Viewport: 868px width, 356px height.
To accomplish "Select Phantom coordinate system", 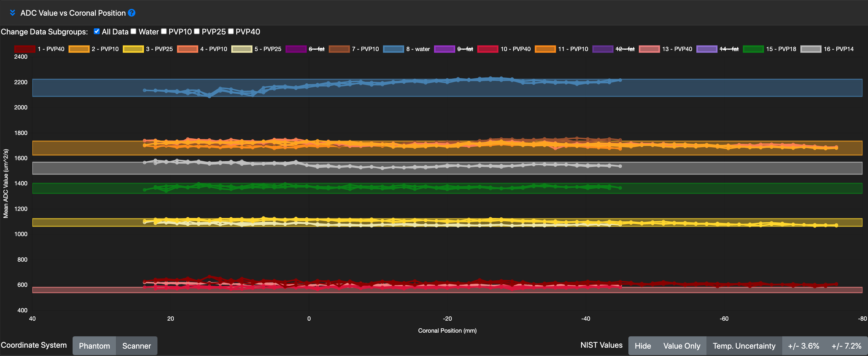I will (94, 346).
